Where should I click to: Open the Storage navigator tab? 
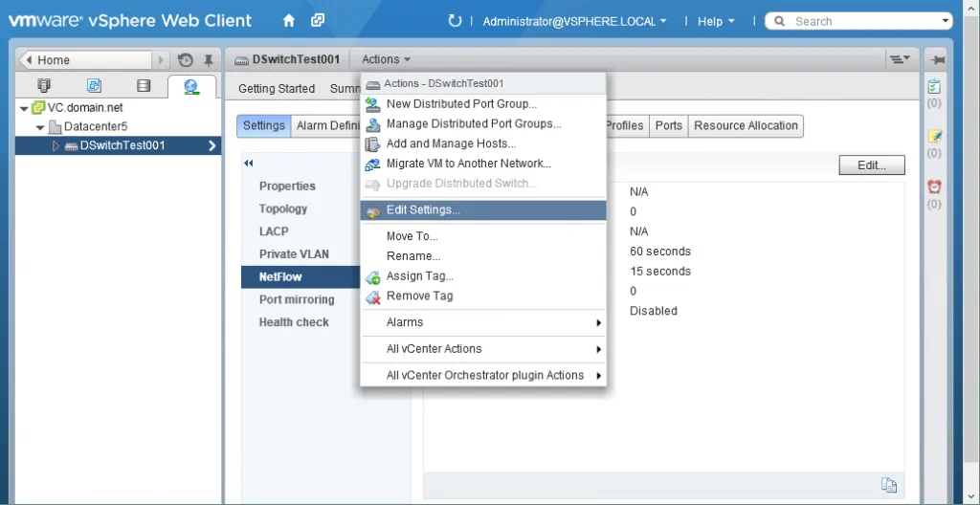(144, 86)
